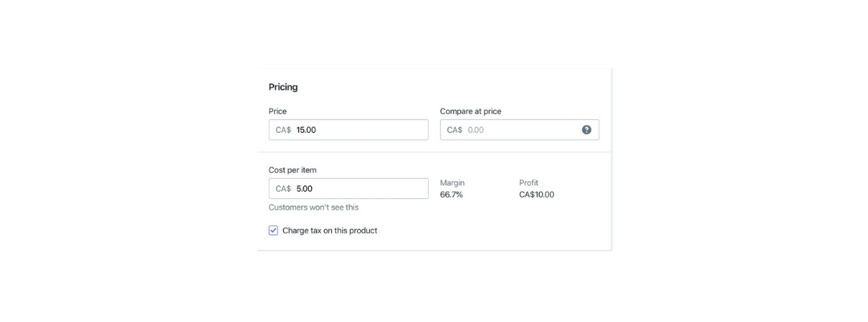Click the 'Price' field label
Screen dimensions: 868x322
coord(278,111)
